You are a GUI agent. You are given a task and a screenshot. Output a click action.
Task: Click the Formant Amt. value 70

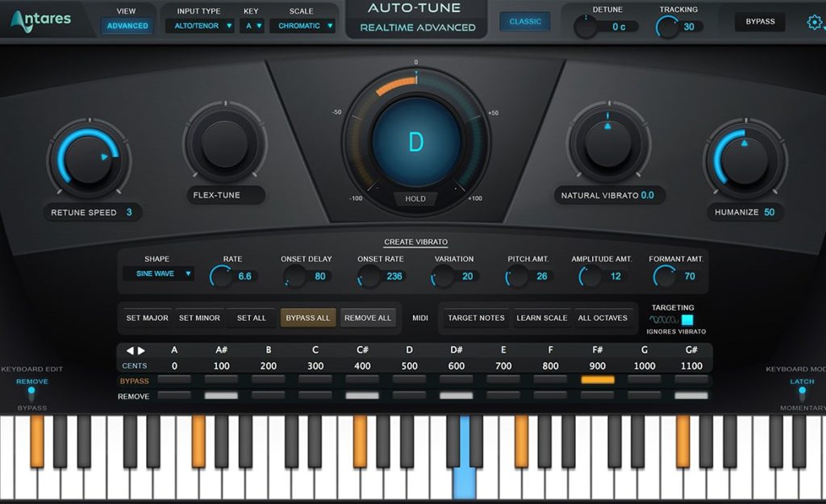pos(690,277)
